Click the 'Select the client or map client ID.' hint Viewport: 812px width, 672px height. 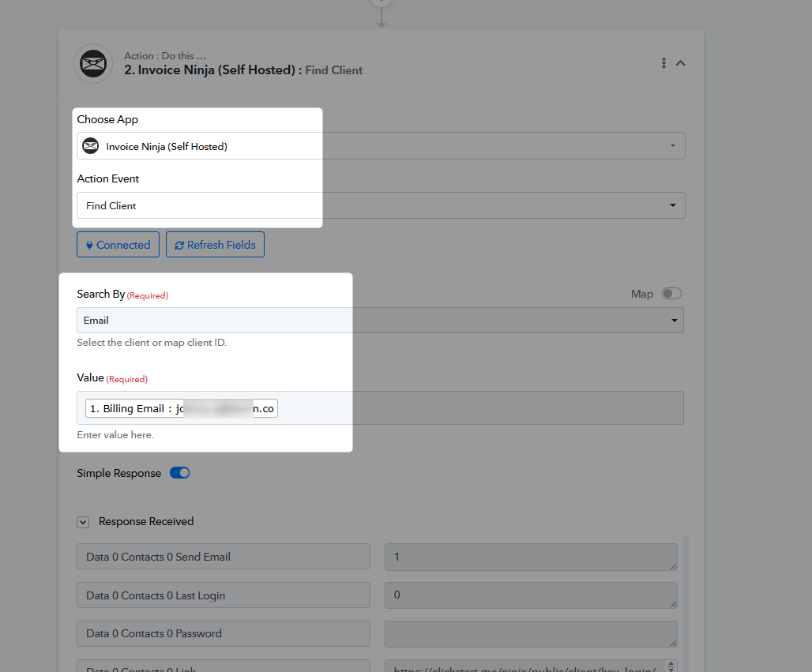click(x=152, y=342)
